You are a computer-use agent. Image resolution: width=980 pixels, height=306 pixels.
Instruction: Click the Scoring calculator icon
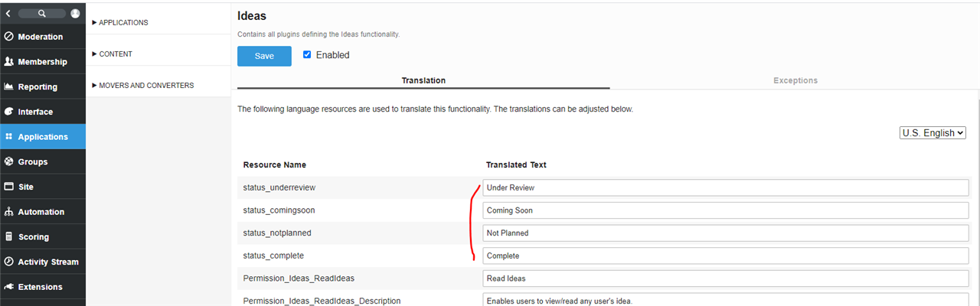(9, 237)
